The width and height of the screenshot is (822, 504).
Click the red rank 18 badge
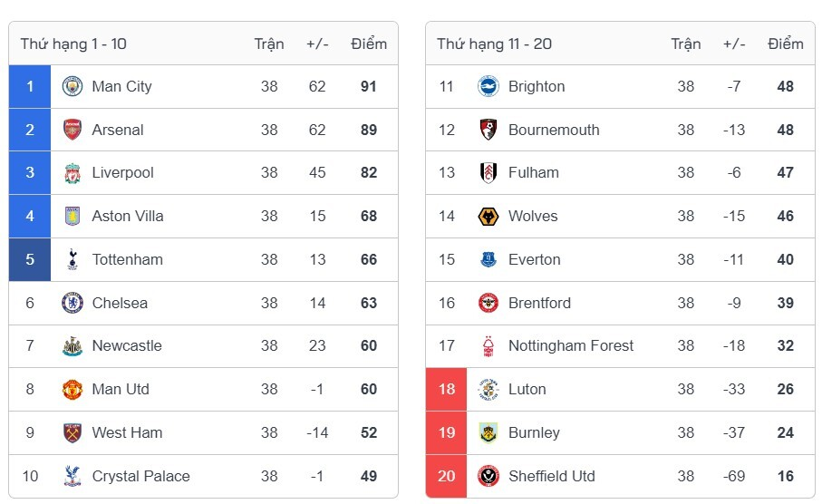tap(446, 389)
